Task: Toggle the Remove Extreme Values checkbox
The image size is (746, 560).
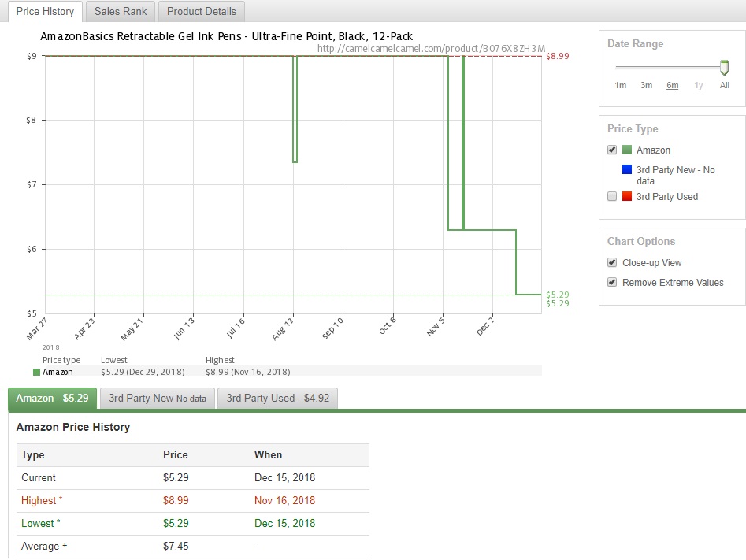Action: [x=612, y=282]
